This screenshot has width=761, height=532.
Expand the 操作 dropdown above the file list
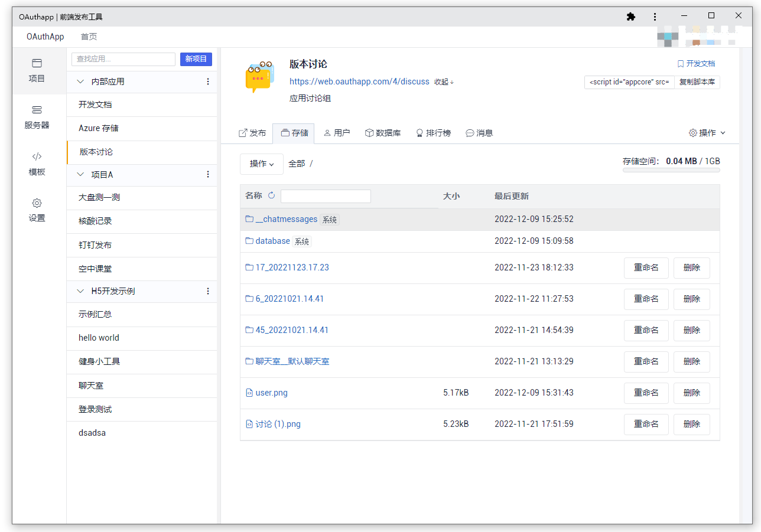pos(261,164)
